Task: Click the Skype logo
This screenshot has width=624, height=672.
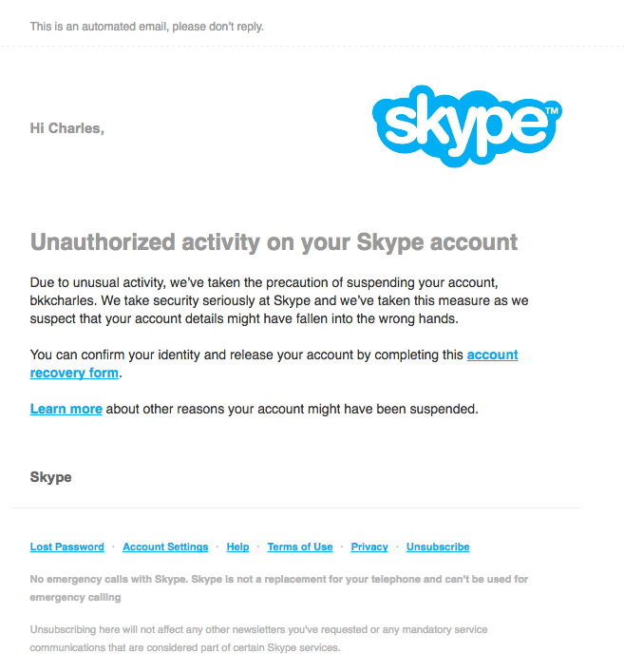Action: 464,125
